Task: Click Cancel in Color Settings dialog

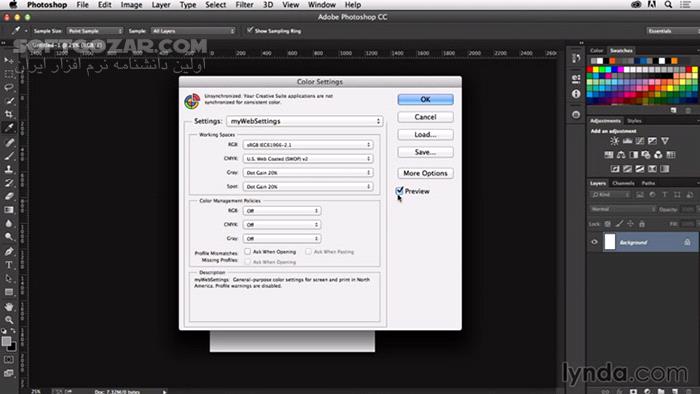Action: 425,117
